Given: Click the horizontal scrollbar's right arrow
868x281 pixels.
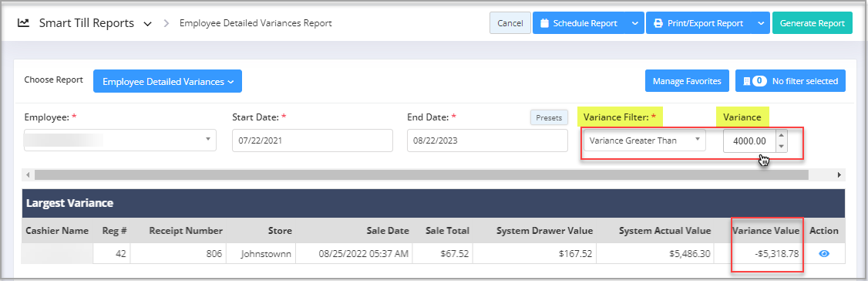Looking at the screenshot, I should (839, 175).
